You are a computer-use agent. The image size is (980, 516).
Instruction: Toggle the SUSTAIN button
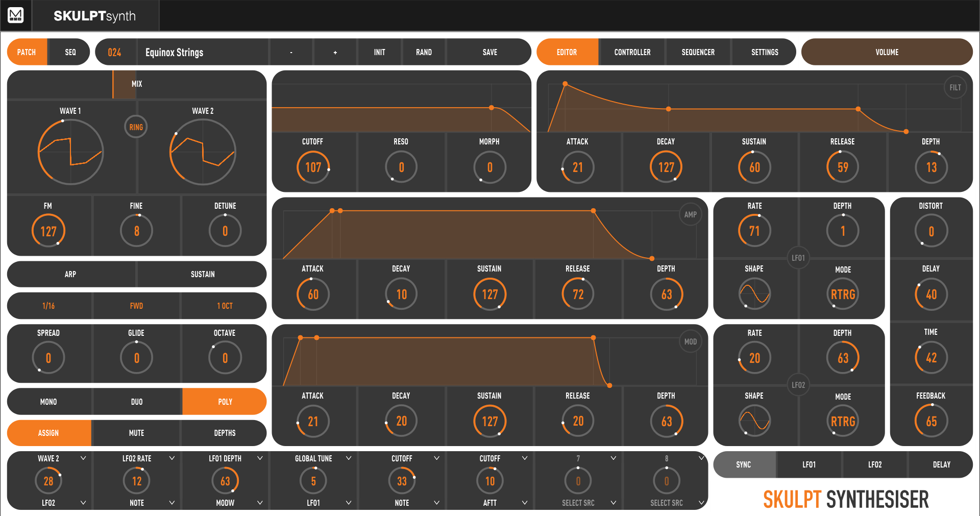202,274
